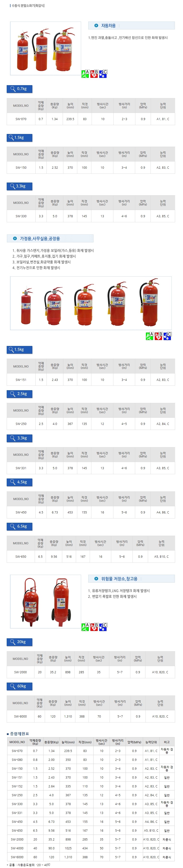Open the wheeled extinguishers photo
Viewport: 183px width, 868px height.
click(x=45, y=601)
